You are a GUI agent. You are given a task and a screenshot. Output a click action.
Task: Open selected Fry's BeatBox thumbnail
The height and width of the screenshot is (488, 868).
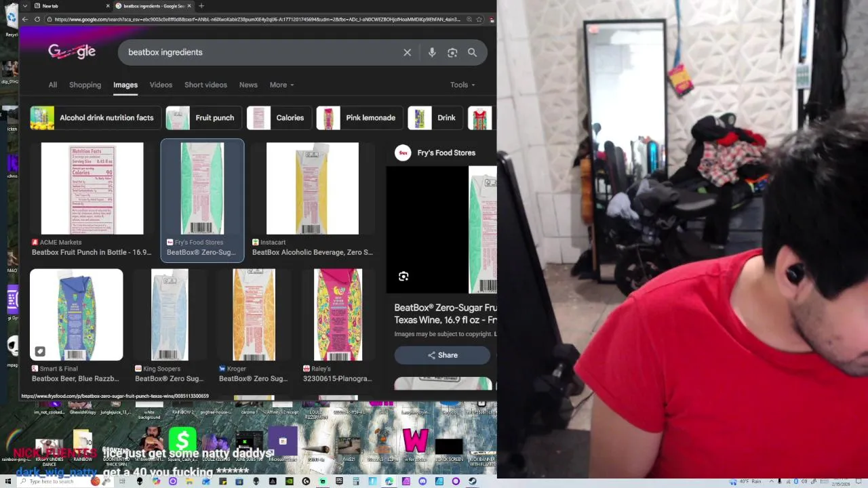[202, 188]
